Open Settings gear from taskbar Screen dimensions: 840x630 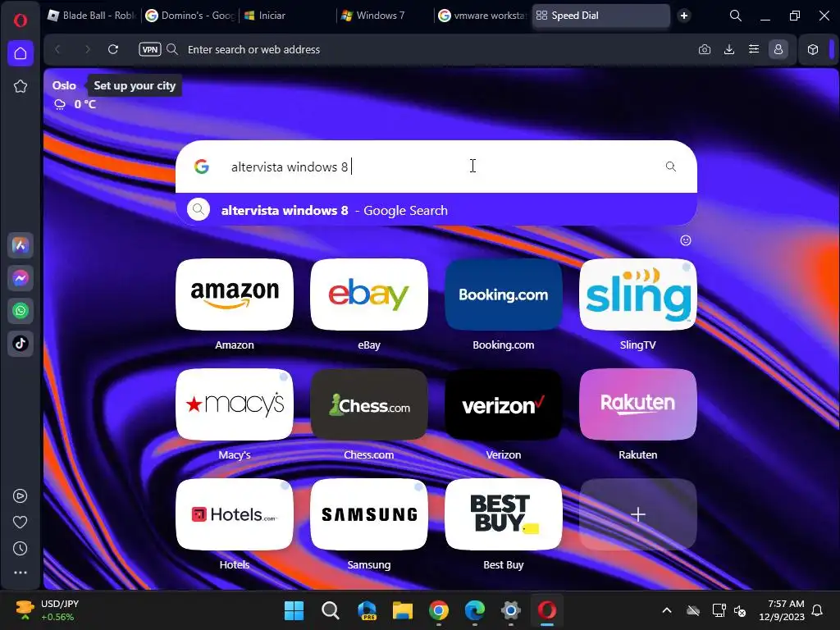pos(511,610)
